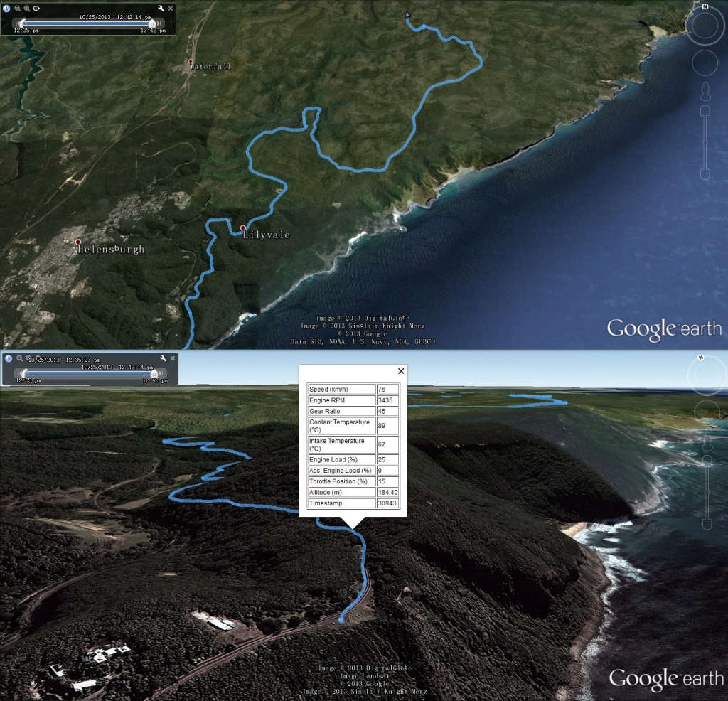Click the Street View pegman in top map
This screenshot has width=728, height=701.
pos(706,92)
